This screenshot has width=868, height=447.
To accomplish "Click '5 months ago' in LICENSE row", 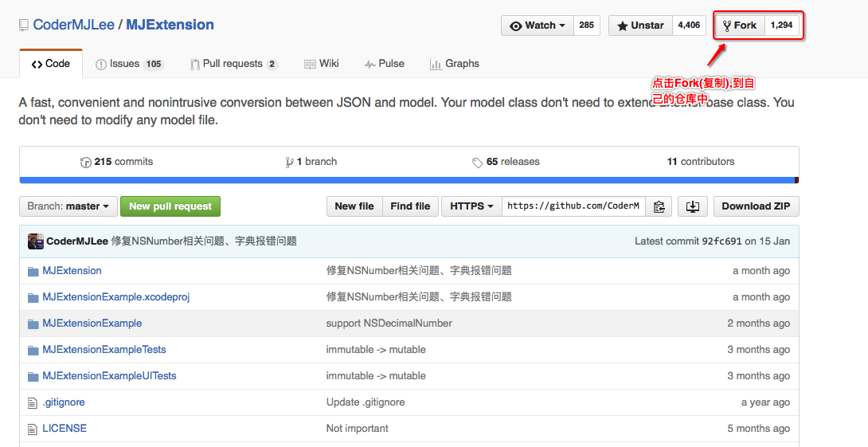I will [x=758, y=429].
